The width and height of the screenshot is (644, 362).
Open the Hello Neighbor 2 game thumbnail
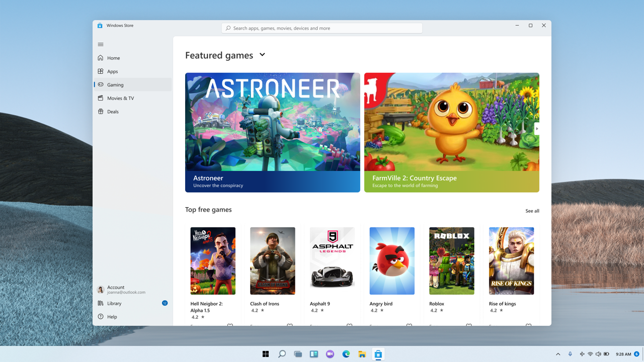pos(213,261)
